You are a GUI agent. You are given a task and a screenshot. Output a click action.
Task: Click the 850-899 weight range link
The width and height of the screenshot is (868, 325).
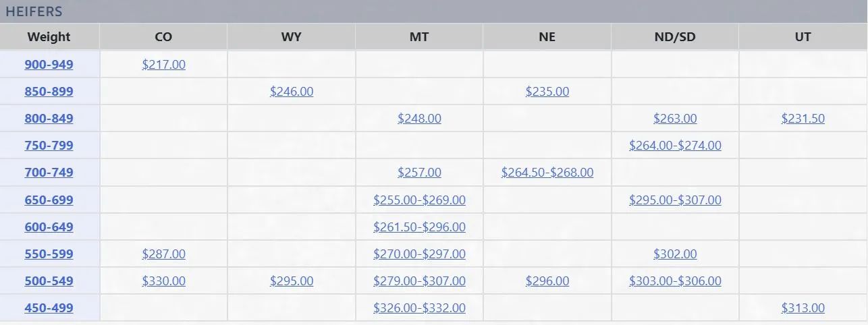49,92
